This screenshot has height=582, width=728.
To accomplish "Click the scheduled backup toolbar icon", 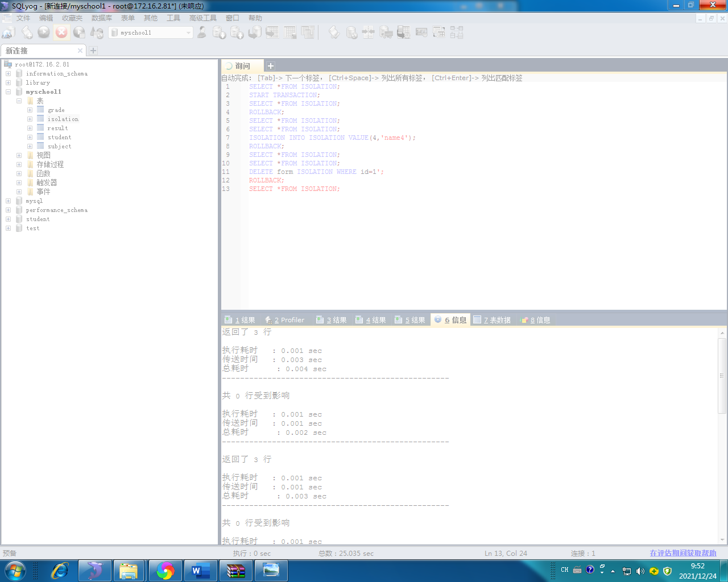I will point(404,32).
